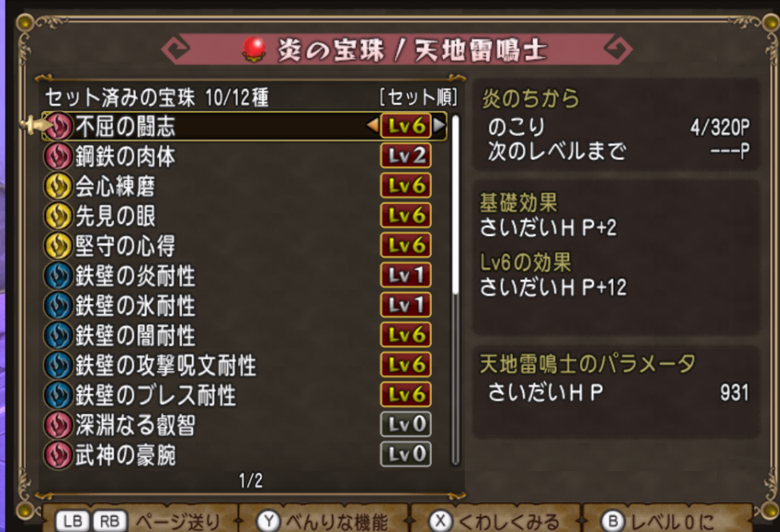Click the LB page-back button icon
780x532 pixels.
click(x=72, y=521)
